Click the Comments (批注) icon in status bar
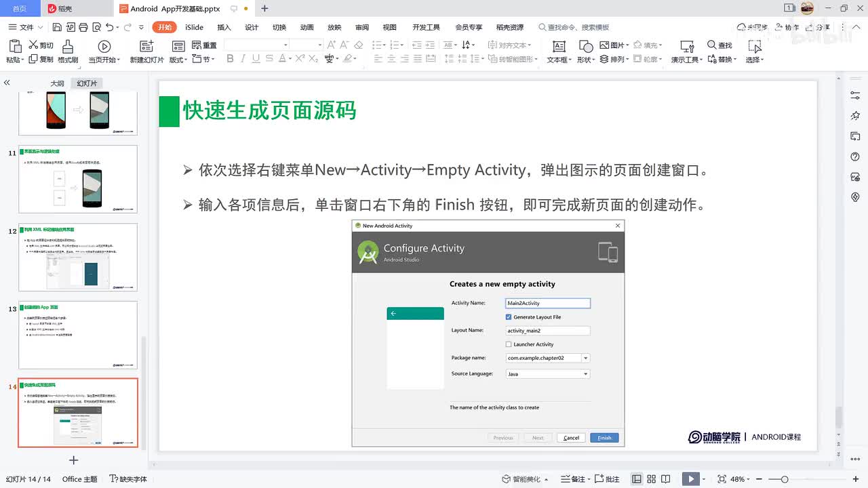The height and width of the screenshot is (488, 868). 598,479
